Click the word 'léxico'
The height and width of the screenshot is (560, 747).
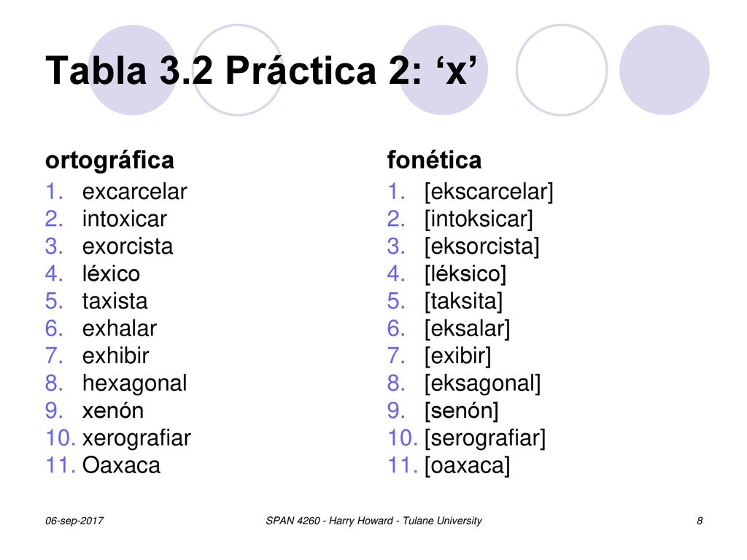click(x=112, y=274)
